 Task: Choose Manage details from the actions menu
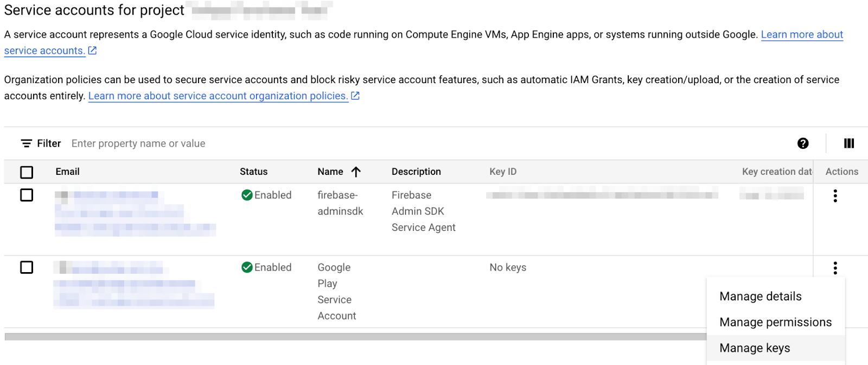tap(760, 297)
